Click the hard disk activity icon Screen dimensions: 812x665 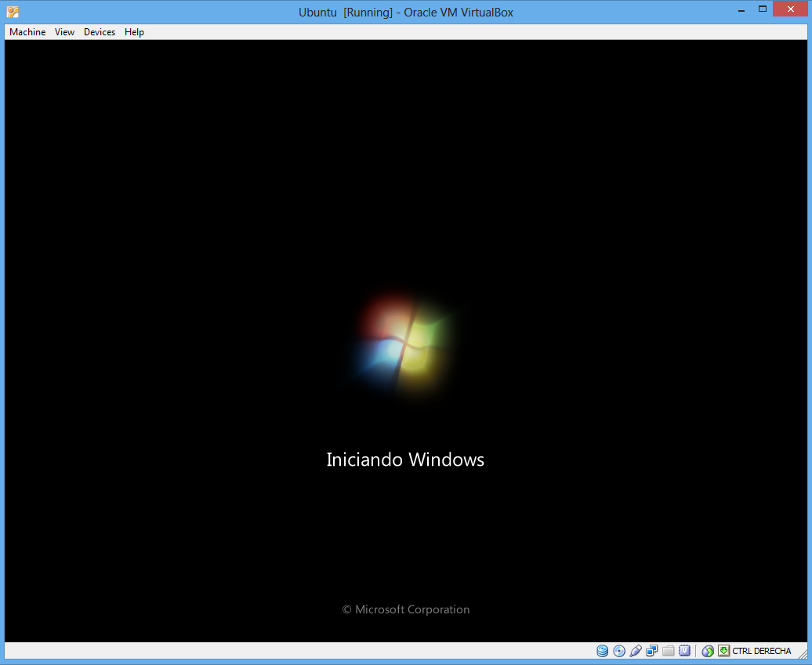point(602,651)
